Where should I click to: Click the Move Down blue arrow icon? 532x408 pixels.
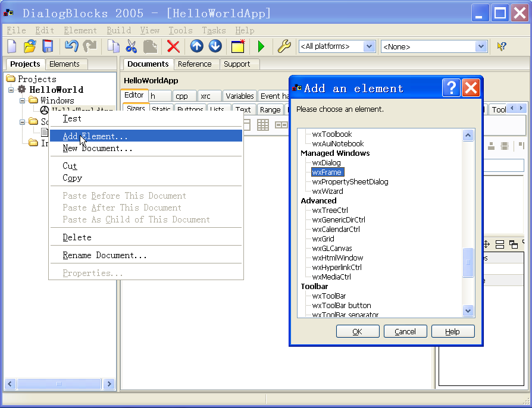[215, 46]
